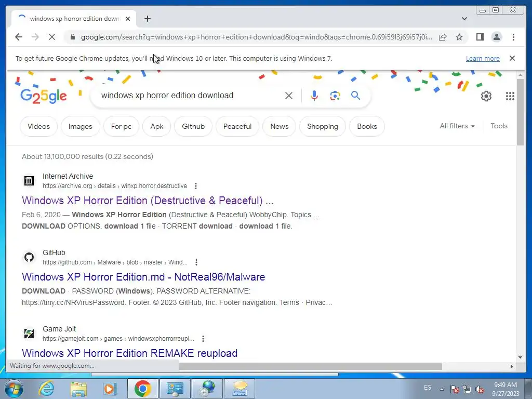
Task: Switch to the News filter
Action: click(x=279, y=126)
